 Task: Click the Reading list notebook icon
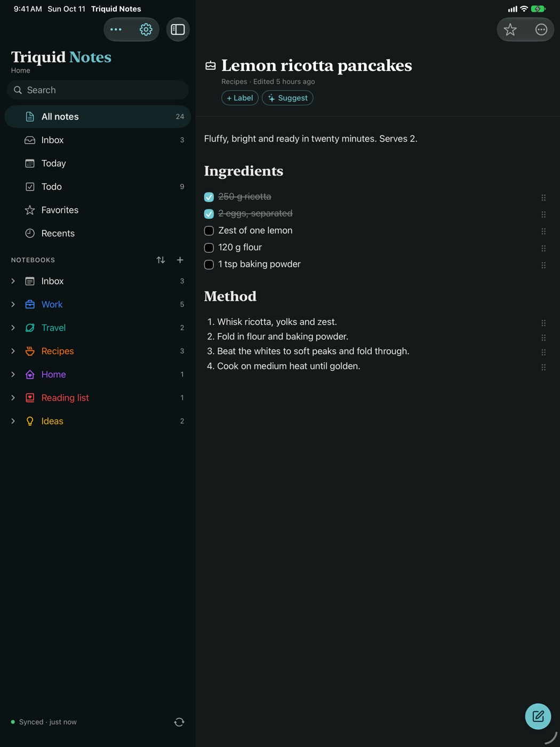tap(30, 398)
